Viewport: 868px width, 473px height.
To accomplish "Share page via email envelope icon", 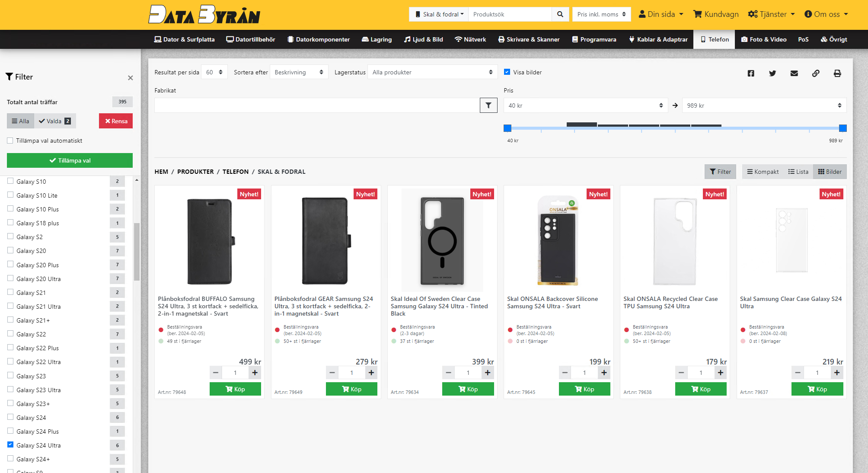I will 794,74.
